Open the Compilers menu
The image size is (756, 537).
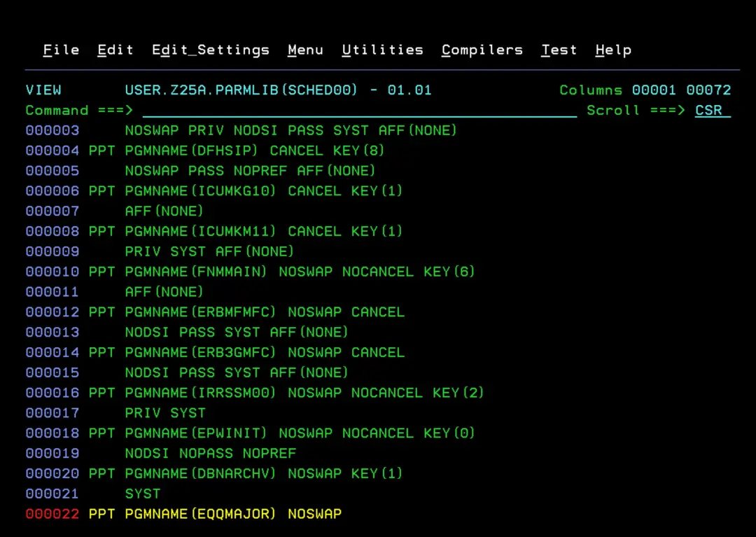(482, 50)
